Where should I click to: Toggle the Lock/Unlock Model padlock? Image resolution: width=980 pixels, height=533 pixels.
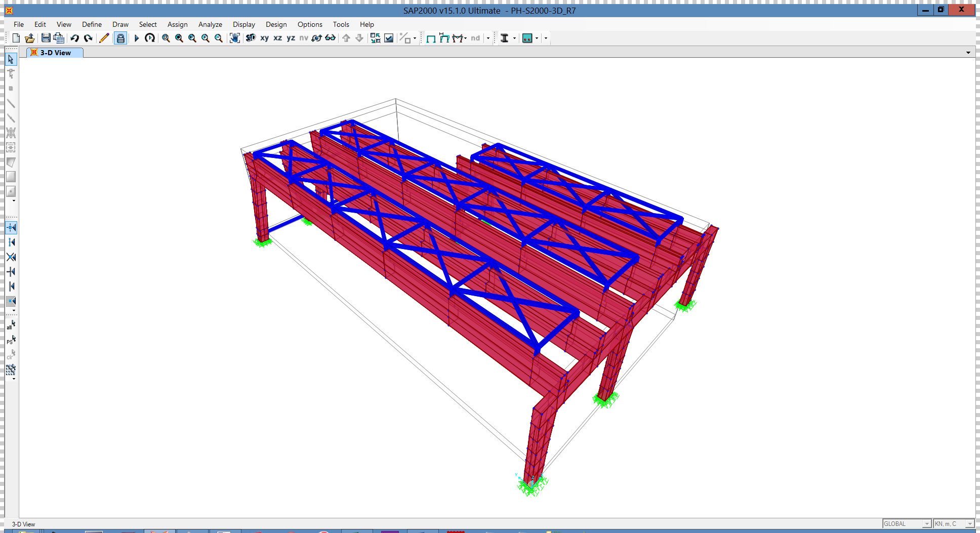tap(120, 38)
